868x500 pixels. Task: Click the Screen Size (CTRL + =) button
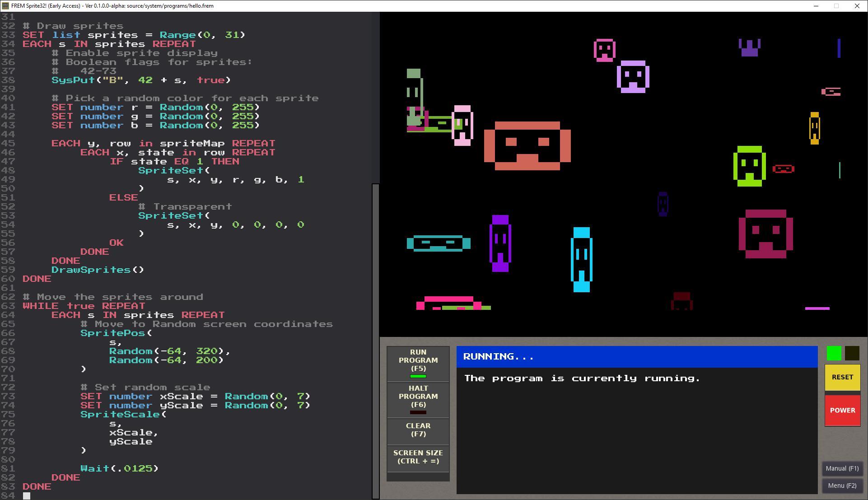(418, 457)
